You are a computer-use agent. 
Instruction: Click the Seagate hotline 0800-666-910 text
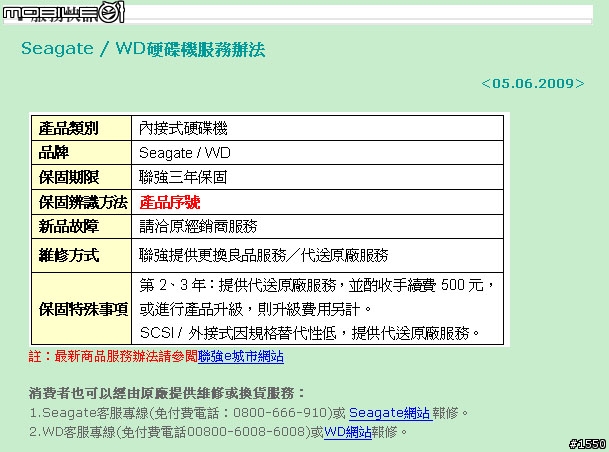click(281, 413)
